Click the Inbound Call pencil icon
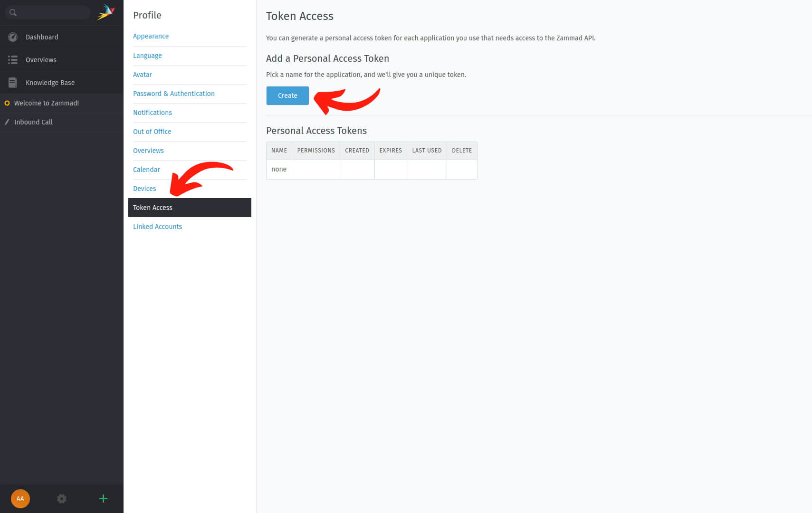The height and width of the screenshot is (513, 812). 7,122
